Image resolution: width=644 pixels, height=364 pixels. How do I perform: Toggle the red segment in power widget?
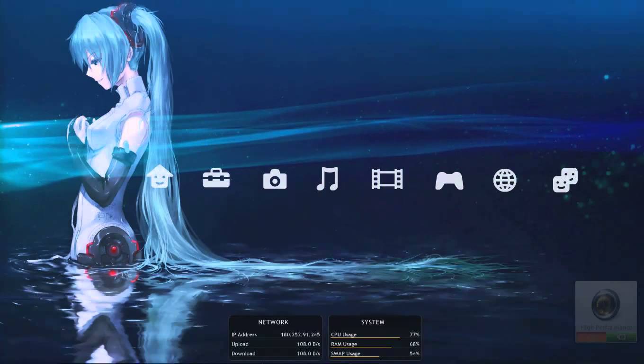[591, 337]
